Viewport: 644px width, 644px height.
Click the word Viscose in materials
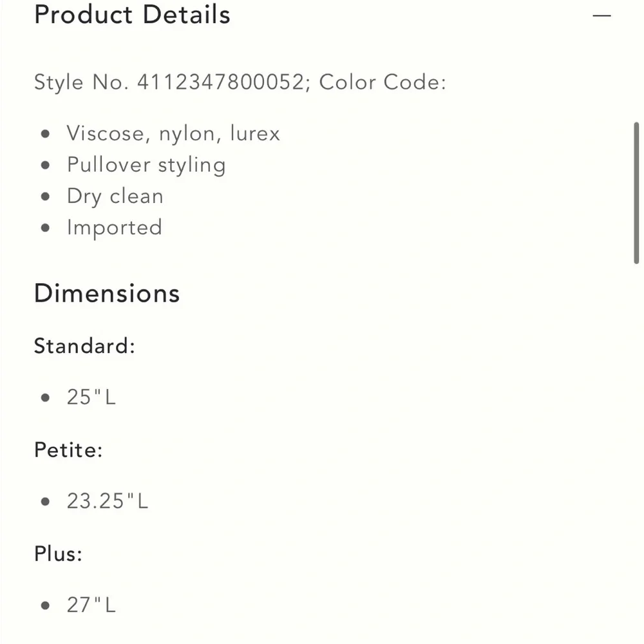point(105,133)
